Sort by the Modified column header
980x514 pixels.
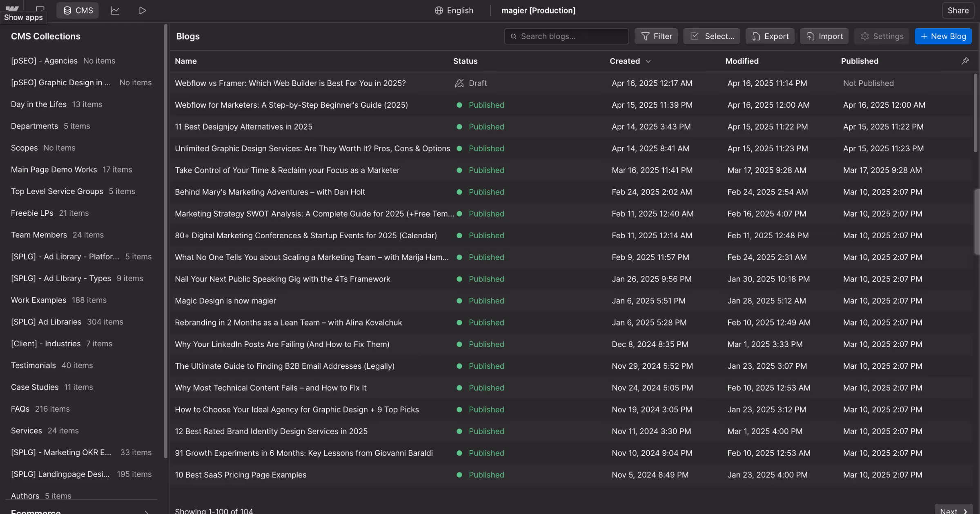pos(742,61)
